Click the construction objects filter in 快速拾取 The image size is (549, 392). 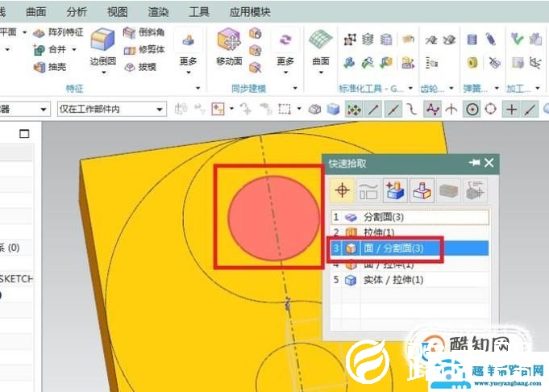(368, 191)
